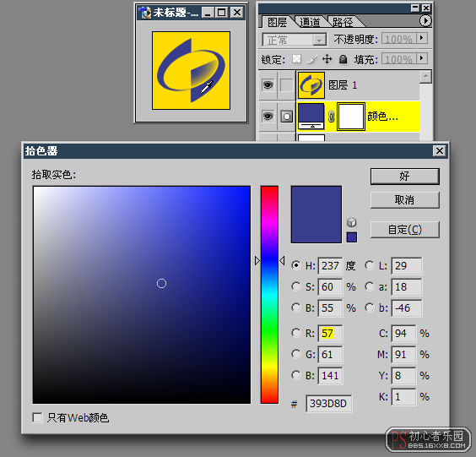Click the lock all padlock icon
476x457 pixels.
343,59
